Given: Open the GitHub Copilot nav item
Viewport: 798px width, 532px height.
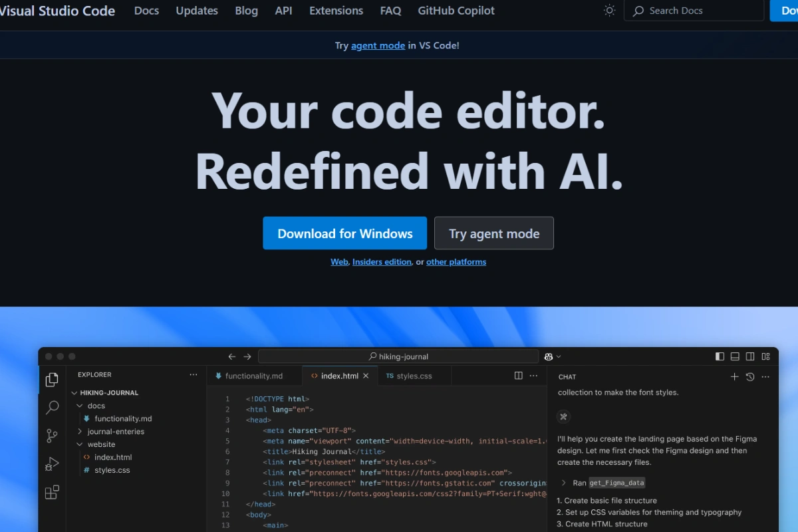Looking at the screenshot, I should pos(456,11).
